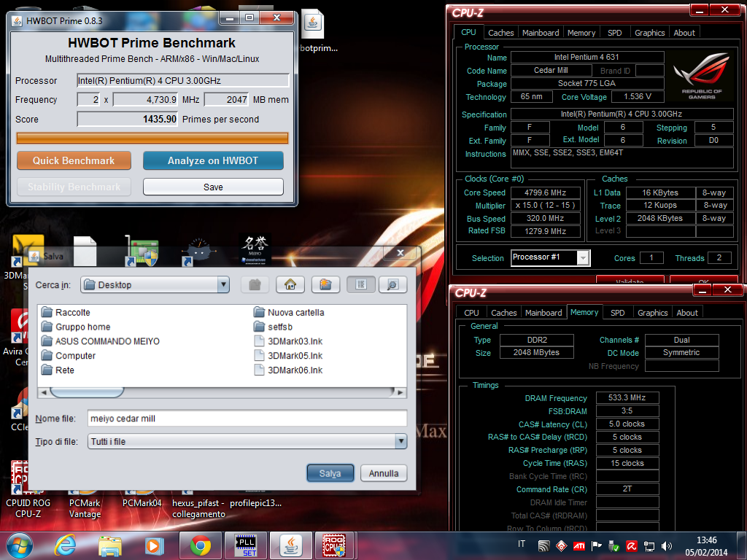Open Windows Media Player from taskbar
This screenshot has width=747, height=560.
point(154,545)
